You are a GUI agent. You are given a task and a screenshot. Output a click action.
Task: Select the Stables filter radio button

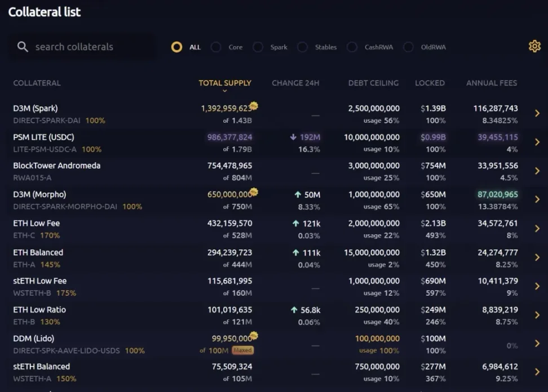click(302, 47)
